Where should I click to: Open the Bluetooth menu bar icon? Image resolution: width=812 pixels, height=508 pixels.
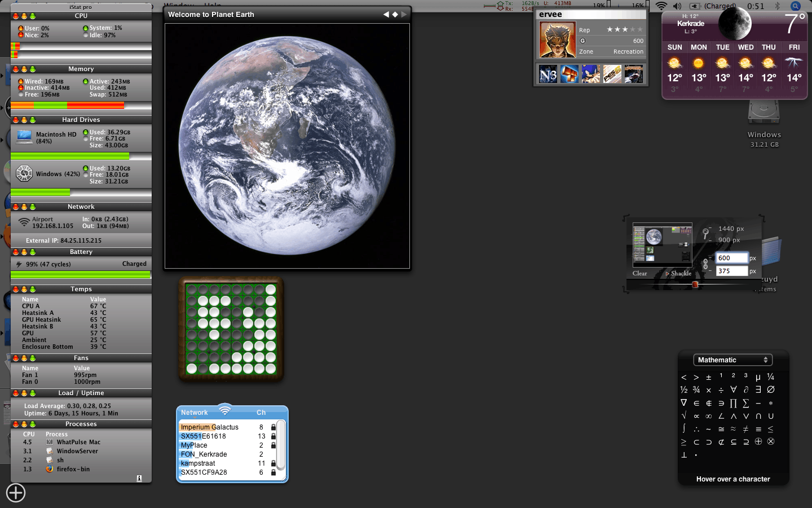[x=777, y=6]
